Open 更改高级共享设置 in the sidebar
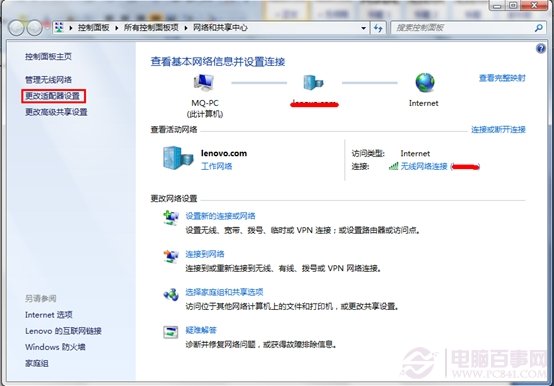The width and height of the screenshot is (554, 386). pos(56,112)
